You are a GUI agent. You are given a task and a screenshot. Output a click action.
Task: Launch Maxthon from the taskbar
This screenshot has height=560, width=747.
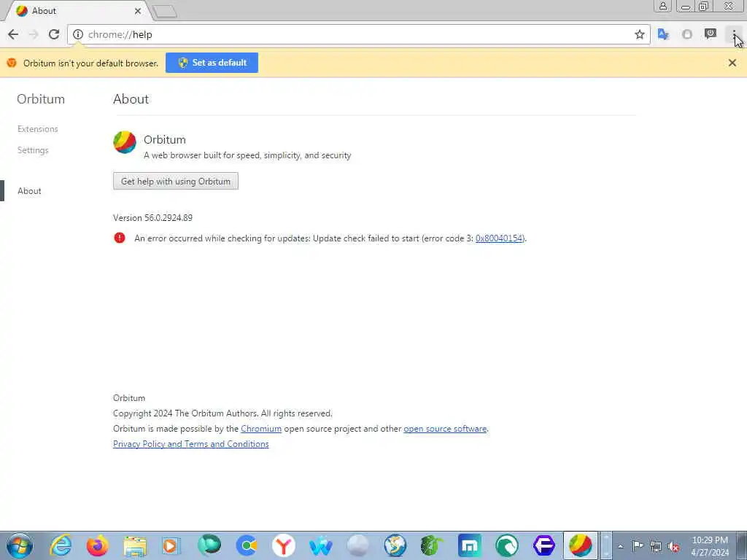(469, 545)
